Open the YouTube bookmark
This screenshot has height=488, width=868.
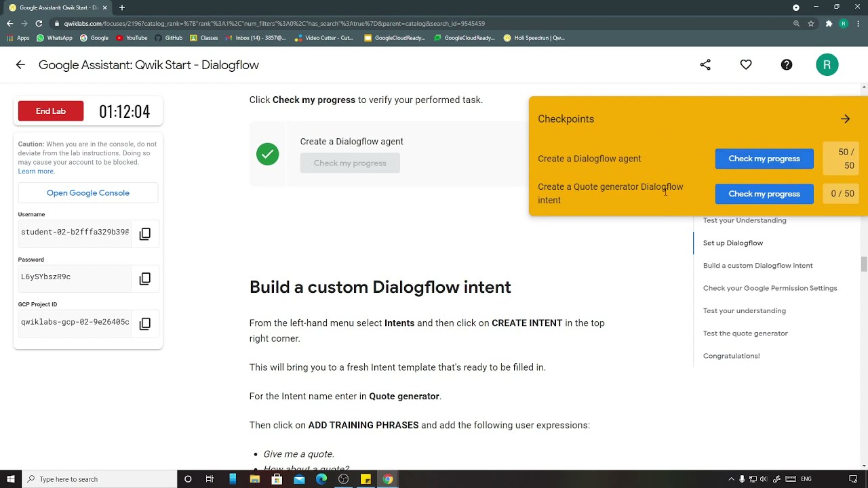[132, 38]
